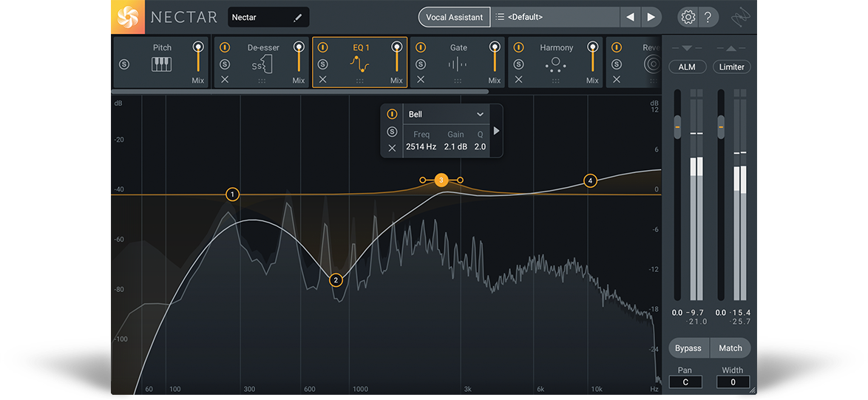The width and height of the screenshot is (868, 400).
Task: Click the module chain horizontal scrollbar
Action: (300, 92)
